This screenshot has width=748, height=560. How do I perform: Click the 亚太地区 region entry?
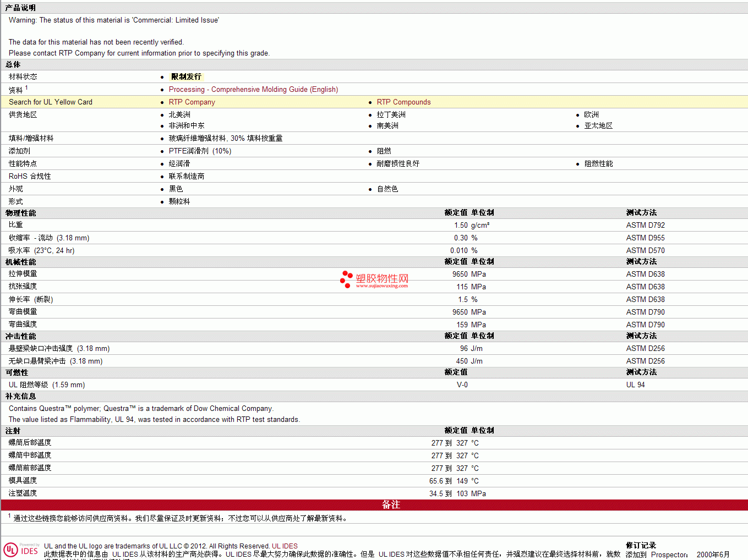point(598,125)
